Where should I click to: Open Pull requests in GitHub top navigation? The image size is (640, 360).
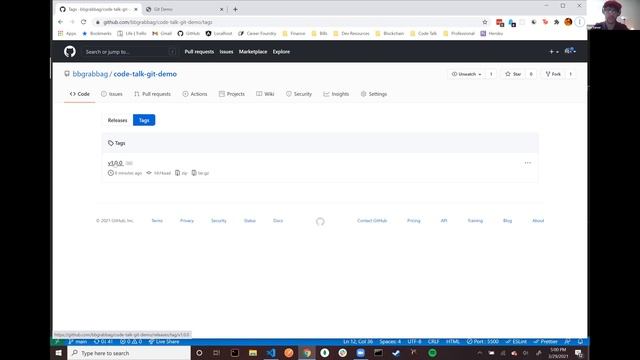pos(199,52)
